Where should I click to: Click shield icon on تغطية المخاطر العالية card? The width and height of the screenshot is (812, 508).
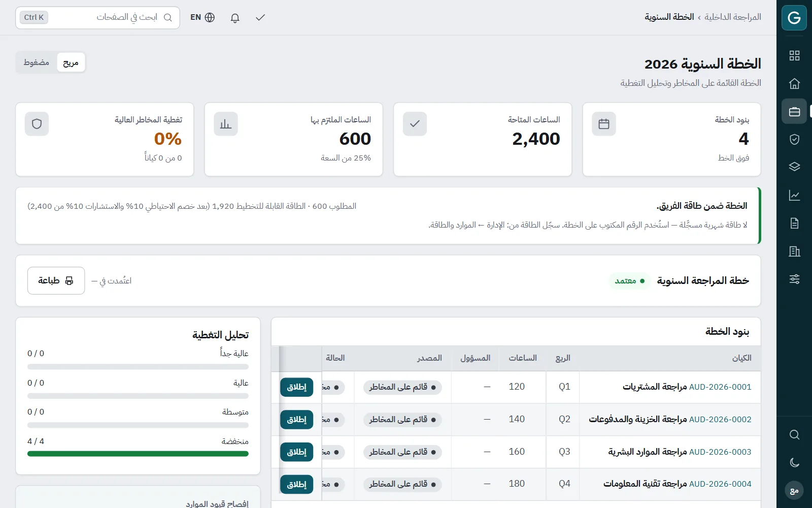(37, 124)
